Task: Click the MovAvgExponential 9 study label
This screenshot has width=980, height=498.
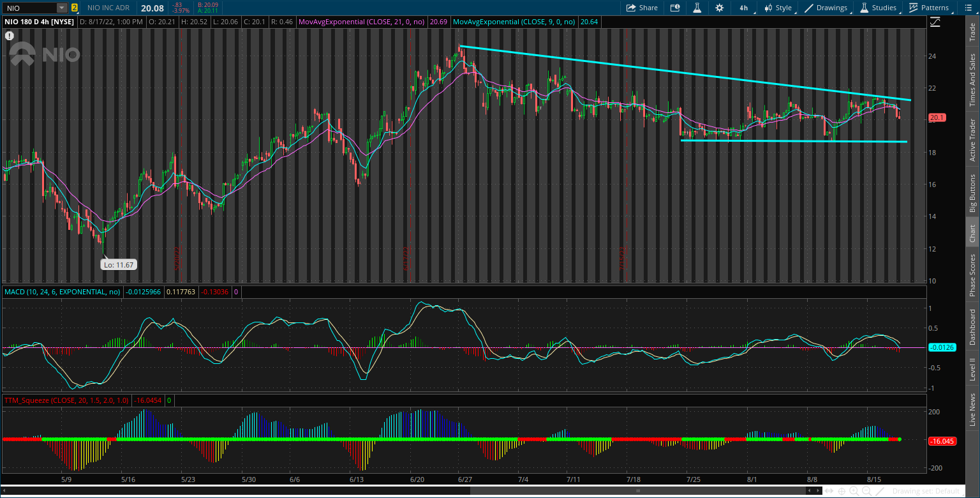Action: pyautogui.click(x=514, y=22)
